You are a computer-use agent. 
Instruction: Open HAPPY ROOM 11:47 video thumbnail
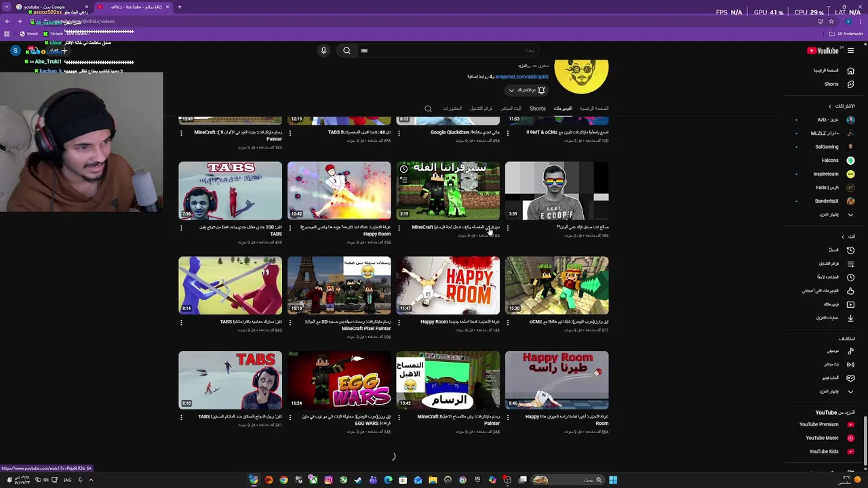pyautogui.click(x=448, y=285)
